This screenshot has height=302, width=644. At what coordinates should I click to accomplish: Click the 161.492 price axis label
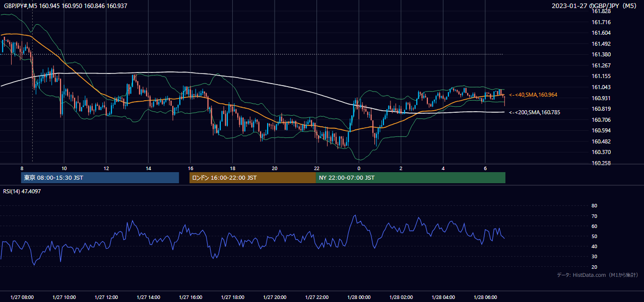coord(601,44)
